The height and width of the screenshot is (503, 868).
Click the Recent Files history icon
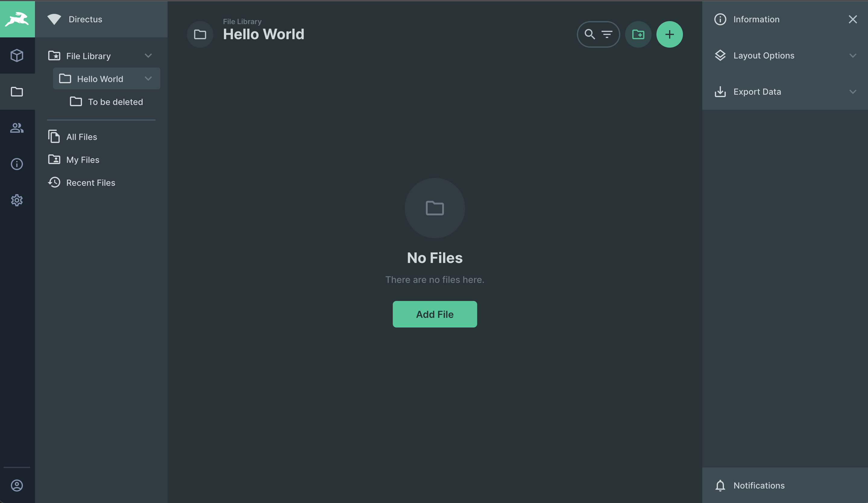pyautogui.click(x=54, y=182)
